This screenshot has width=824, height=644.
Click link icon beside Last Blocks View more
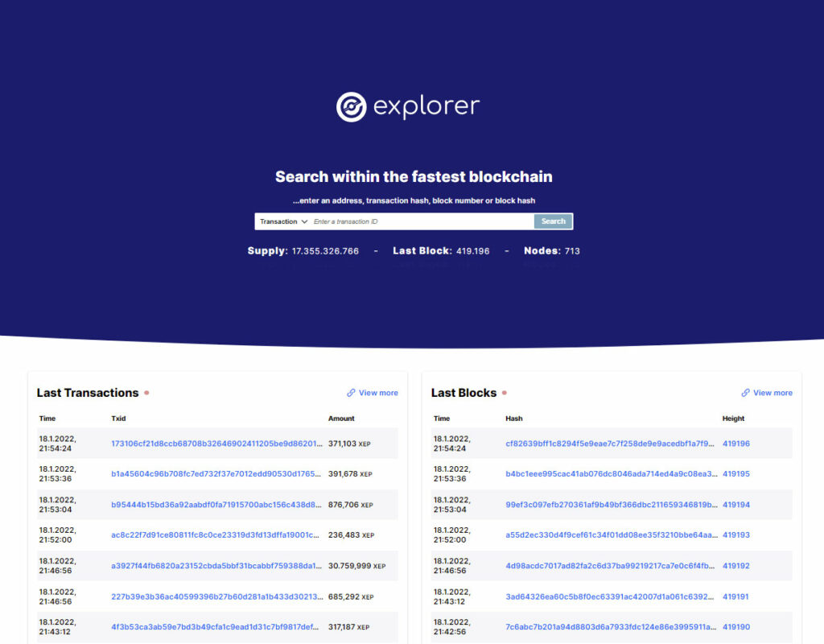pyautogui.click(x=745, y=393)
